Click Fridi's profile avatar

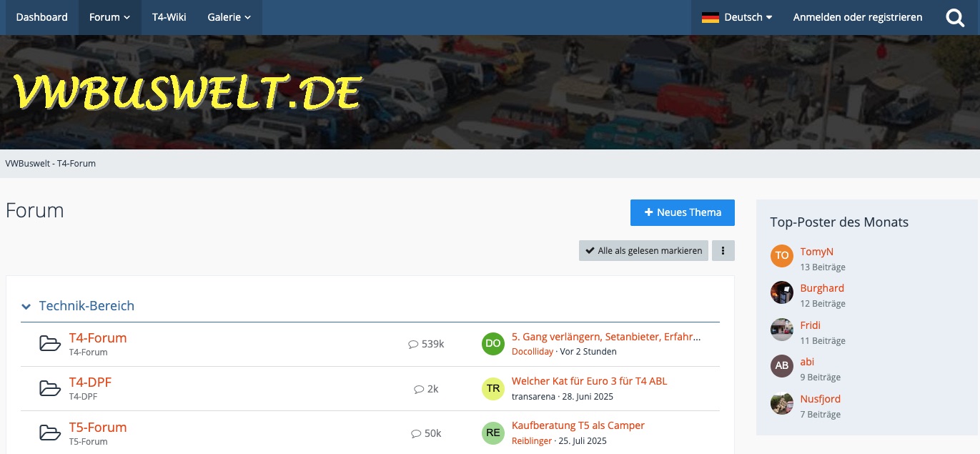[782, 330]
